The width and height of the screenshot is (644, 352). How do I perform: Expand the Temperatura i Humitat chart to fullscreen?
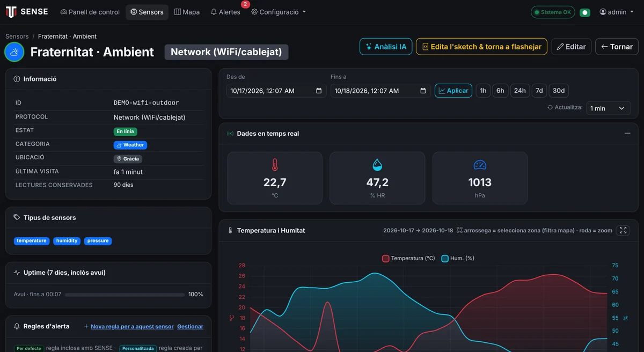tap(623, 230)
